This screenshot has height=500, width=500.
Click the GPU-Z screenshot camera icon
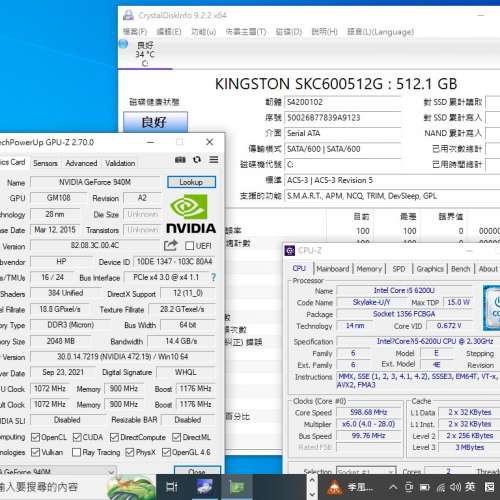180,160
